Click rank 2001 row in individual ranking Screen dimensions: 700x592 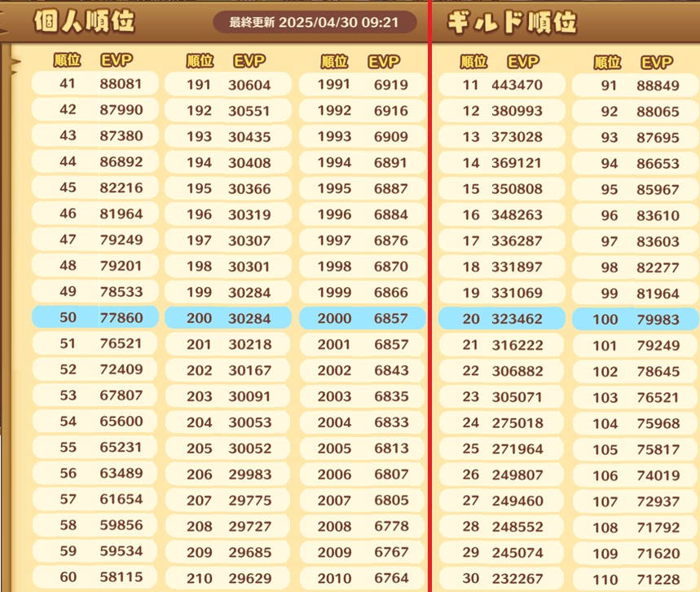tap(363, 344)
